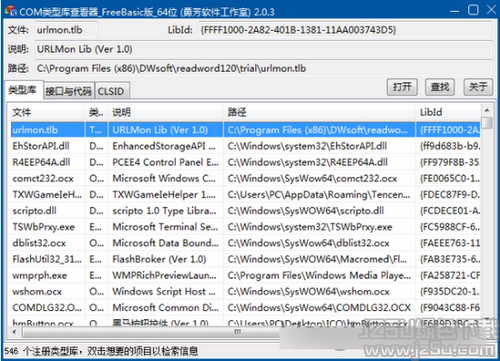Switch to the 接口与代码 tab

click(69, 91)
